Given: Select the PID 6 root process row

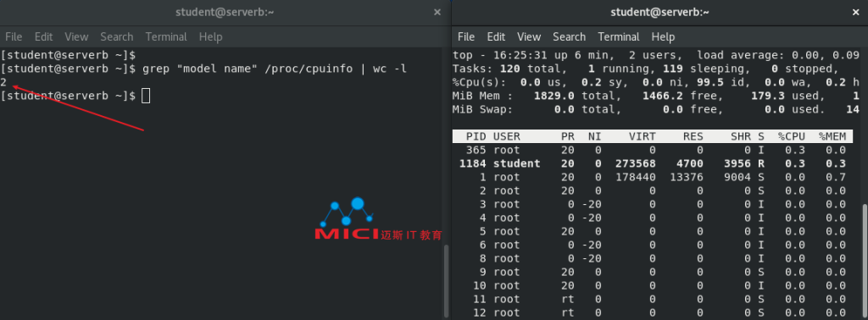Looking at the screenshot, I should (653, 245).
